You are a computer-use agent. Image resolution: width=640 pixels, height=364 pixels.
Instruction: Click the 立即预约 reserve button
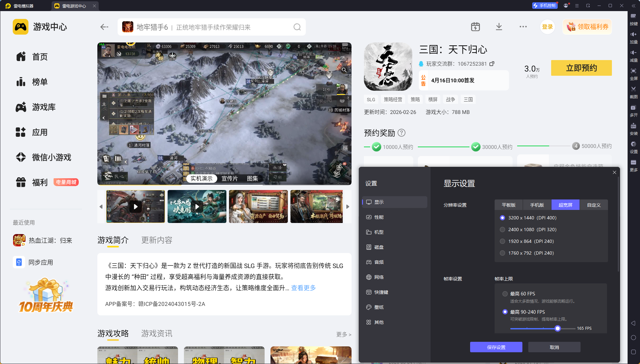coord(581,68)
